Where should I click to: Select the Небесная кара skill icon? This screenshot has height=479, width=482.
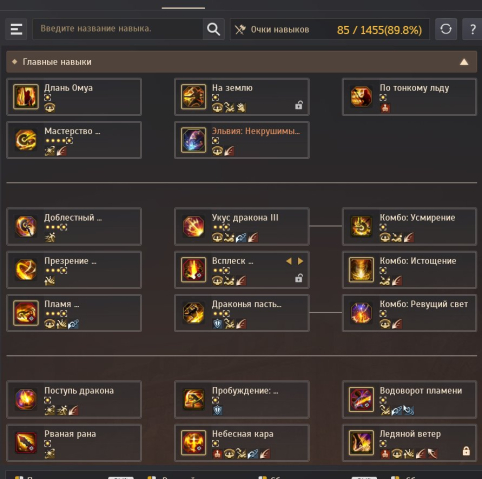(193, 443)
